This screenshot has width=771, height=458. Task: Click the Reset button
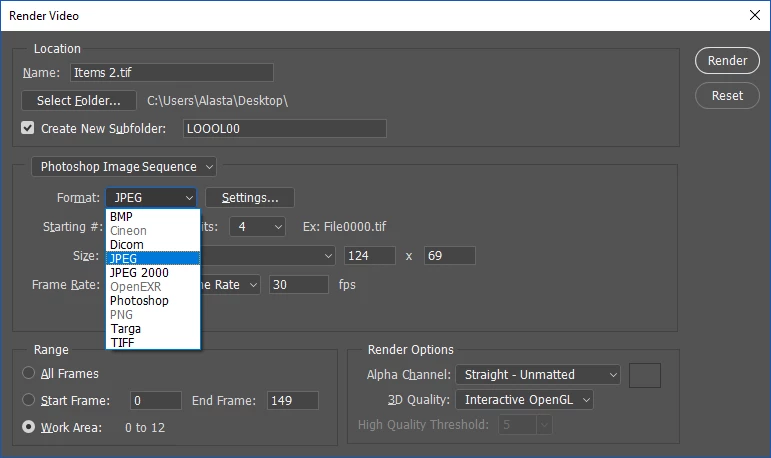coord(727,95)
